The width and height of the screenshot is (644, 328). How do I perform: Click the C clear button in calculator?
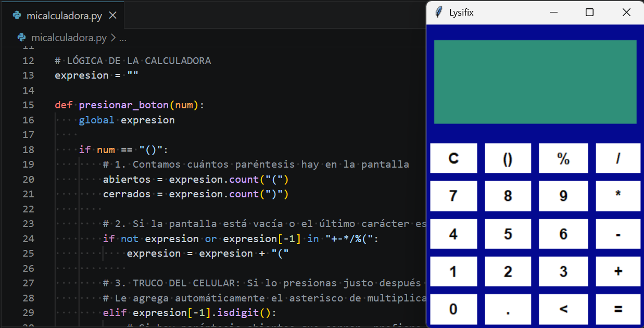[x=453, y=158]
